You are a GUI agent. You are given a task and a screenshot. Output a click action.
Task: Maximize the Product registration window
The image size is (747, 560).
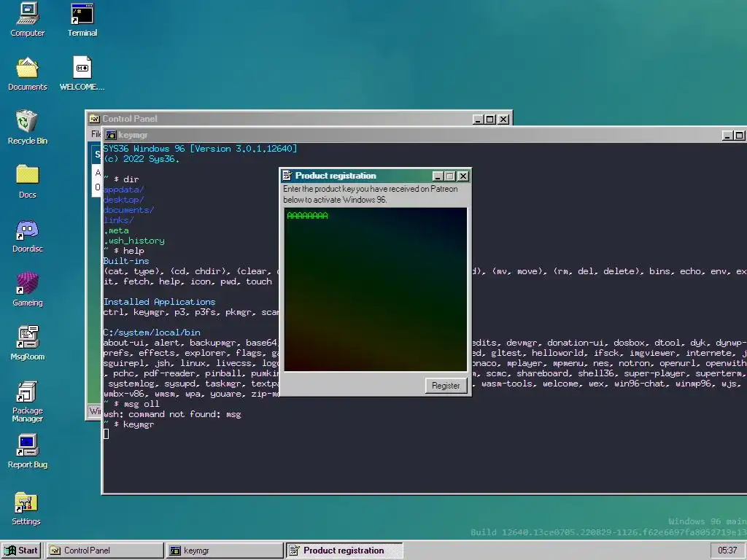coord(449,176)
